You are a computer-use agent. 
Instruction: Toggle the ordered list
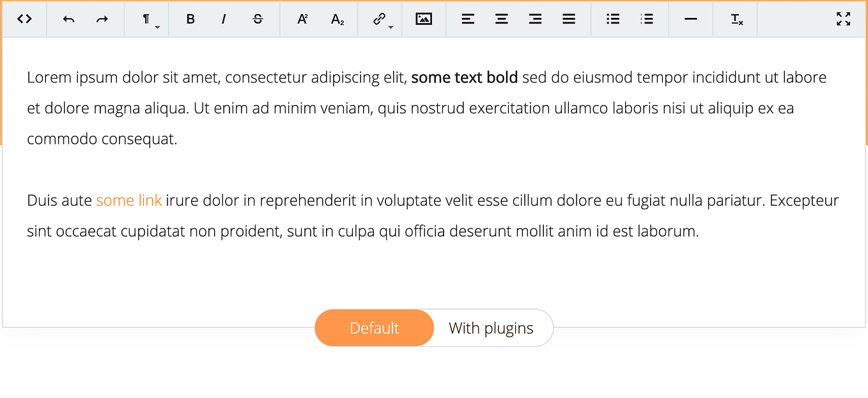coord(646,19)
